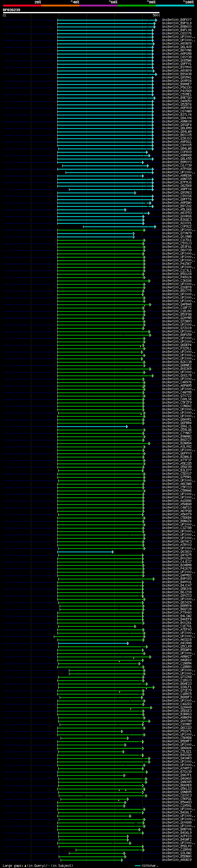197x868 pixels.
Task: Select hit label UniRef100_A1D886
Action: [177, 501]
